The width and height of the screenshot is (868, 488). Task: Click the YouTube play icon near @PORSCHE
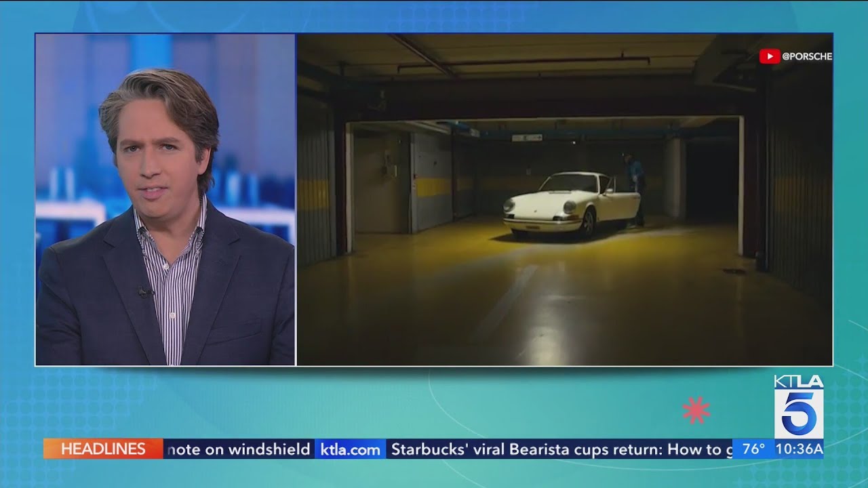768,56
